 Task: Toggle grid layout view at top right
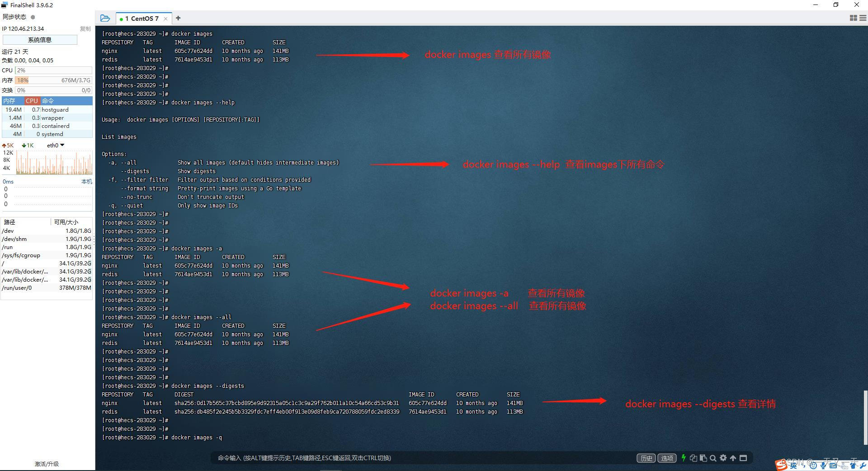tap(854, 18)
